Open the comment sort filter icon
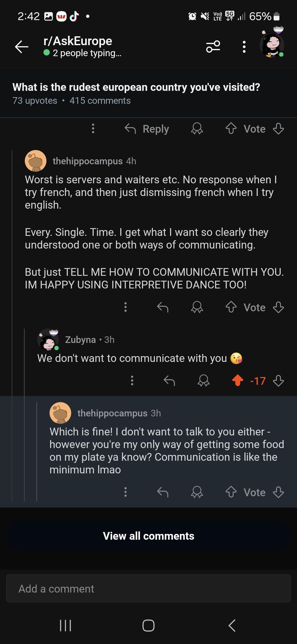This screenshot has width=297, height=644. 213,47
